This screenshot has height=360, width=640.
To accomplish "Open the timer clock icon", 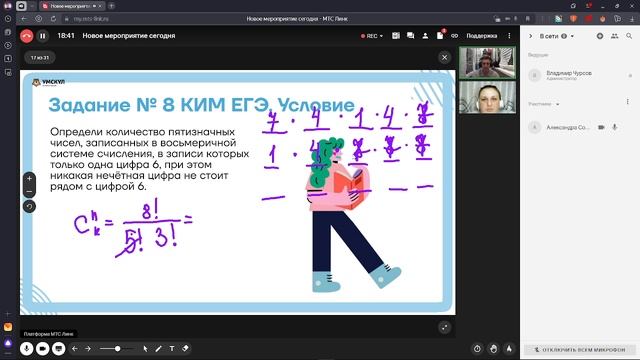I will [477, 349].
